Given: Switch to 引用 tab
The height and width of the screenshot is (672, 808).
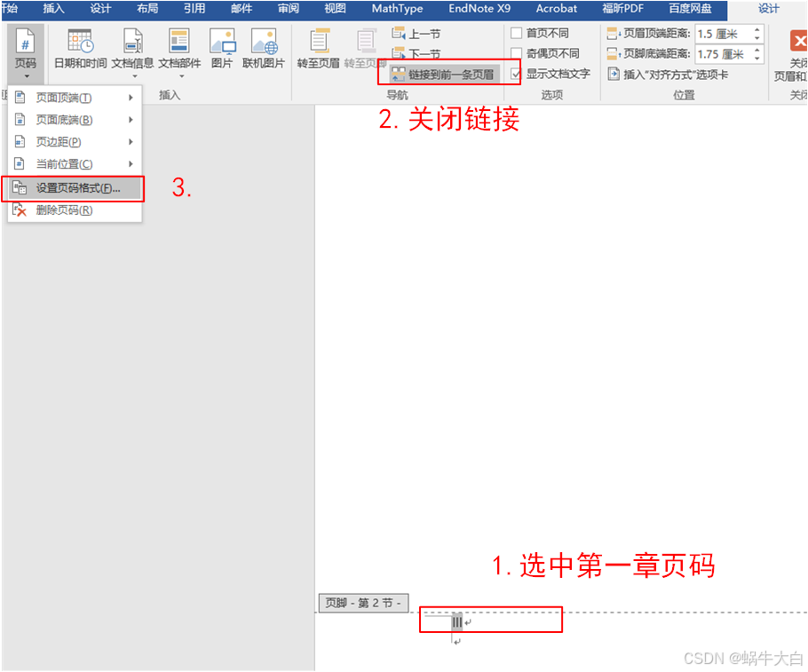Looking at the screenshot, I should pos(194,8).
